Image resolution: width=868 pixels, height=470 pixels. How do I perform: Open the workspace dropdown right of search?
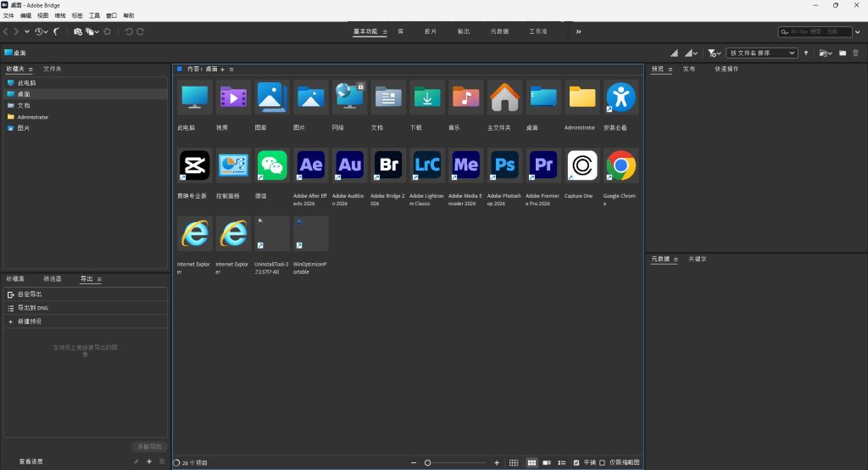tap(858, 31)
